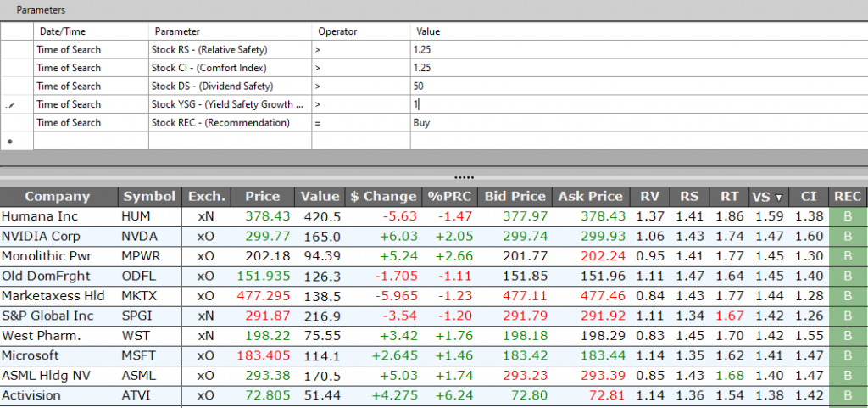Open the Stock DS Dividend Safety parameter cell
This screenshot has width=868, height=408.
click(x=229, y=87)
